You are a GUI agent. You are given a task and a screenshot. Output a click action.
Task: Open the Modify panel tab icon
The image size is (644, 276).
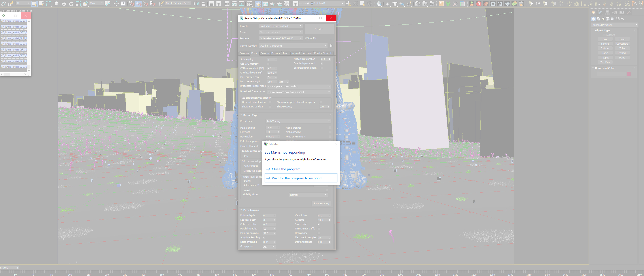point(600,13)
